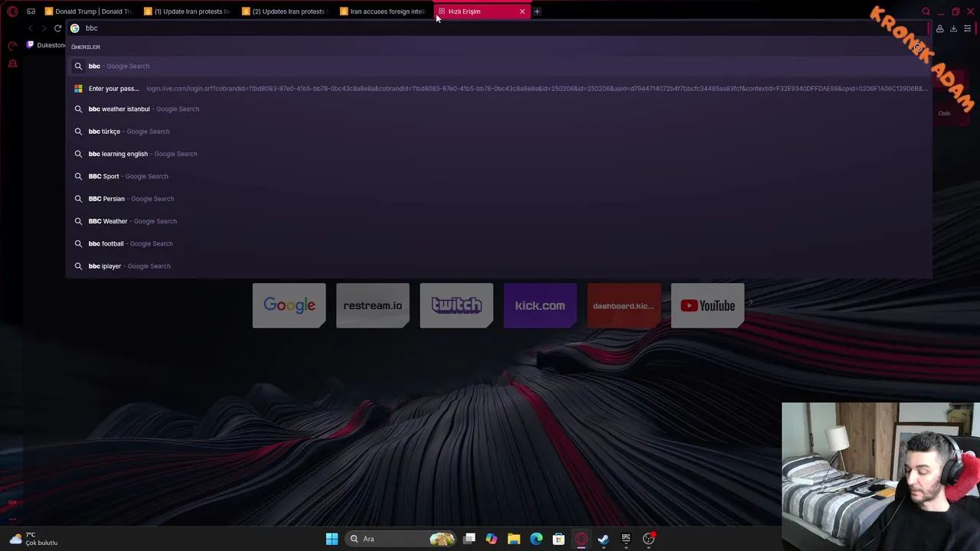This screenshot has height=551, width=980.
Task: Open the weather widget showing 7°C
Action: point(34,539)
